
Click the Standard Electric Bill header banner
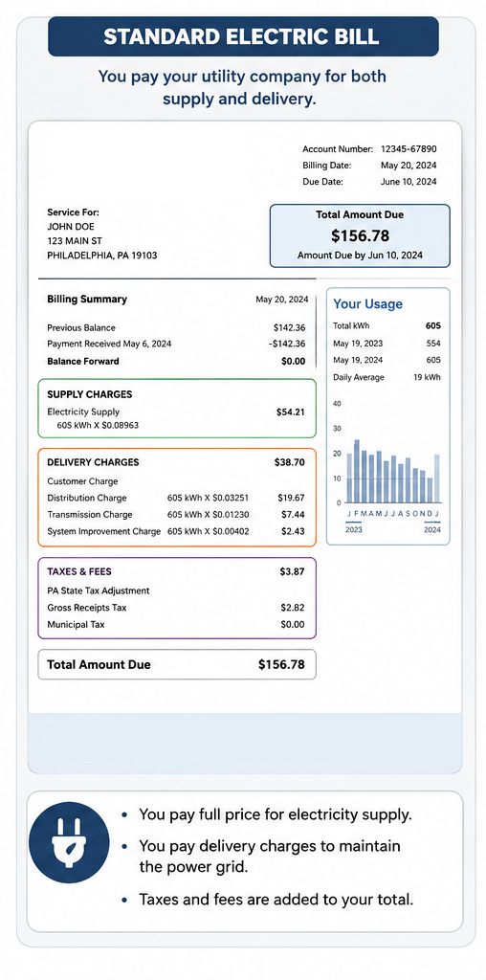click(x=243, y=36)
